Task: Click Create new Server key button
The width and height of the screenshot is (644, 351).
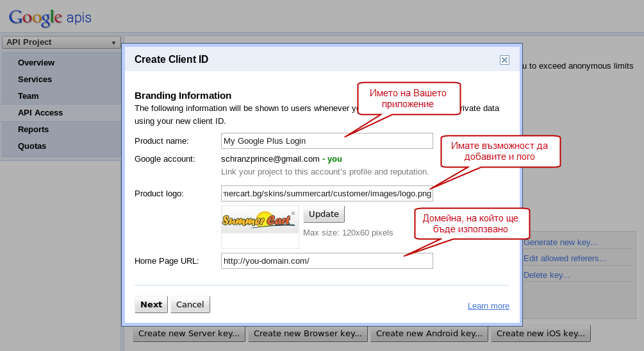Action: point(189,334)
